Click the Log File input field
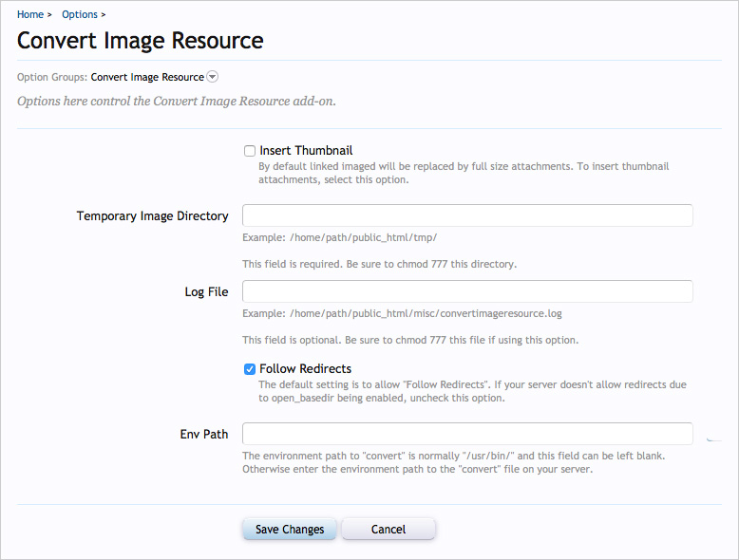The image size is (739, 560). [467, 291]
